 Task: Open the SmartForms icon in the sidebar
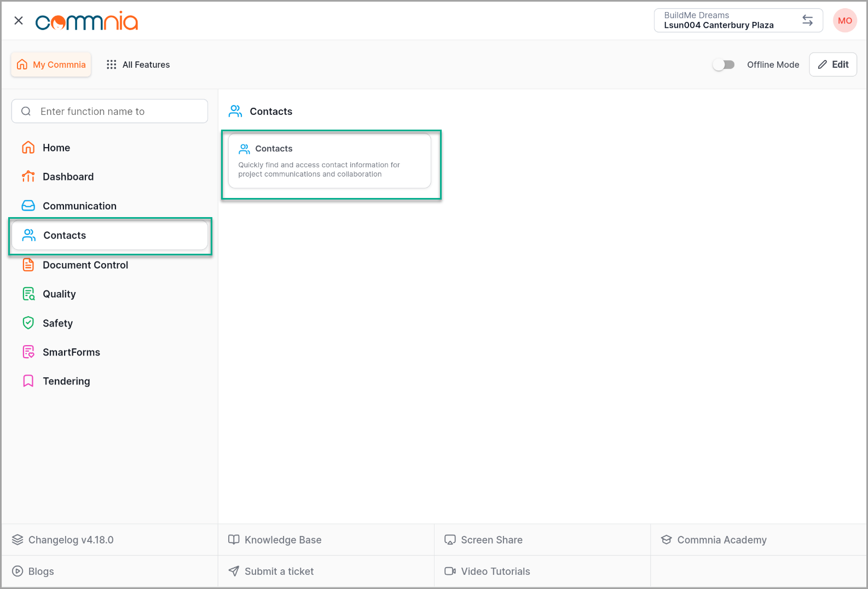coord(28,352)
